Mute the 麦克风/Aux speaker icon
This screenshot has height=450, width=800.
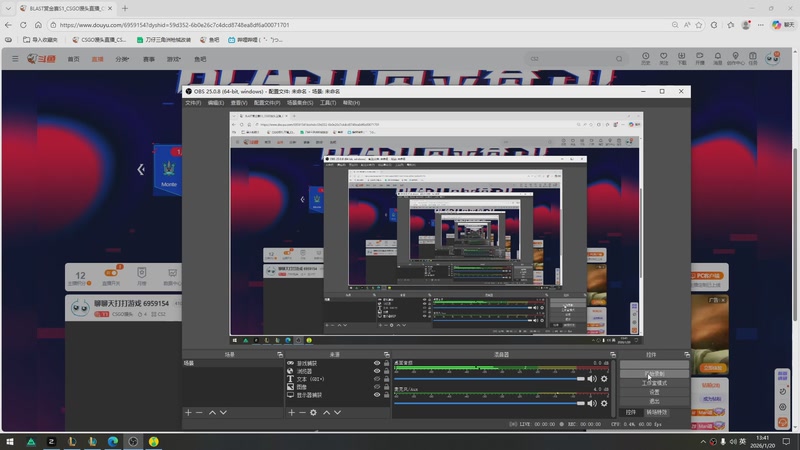coord(592,403)
